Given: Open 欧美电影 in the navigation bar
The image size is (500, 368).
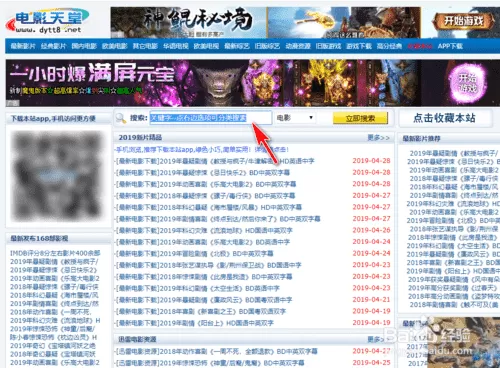Looking at the screenshot, I should click(x=115, y=46).
